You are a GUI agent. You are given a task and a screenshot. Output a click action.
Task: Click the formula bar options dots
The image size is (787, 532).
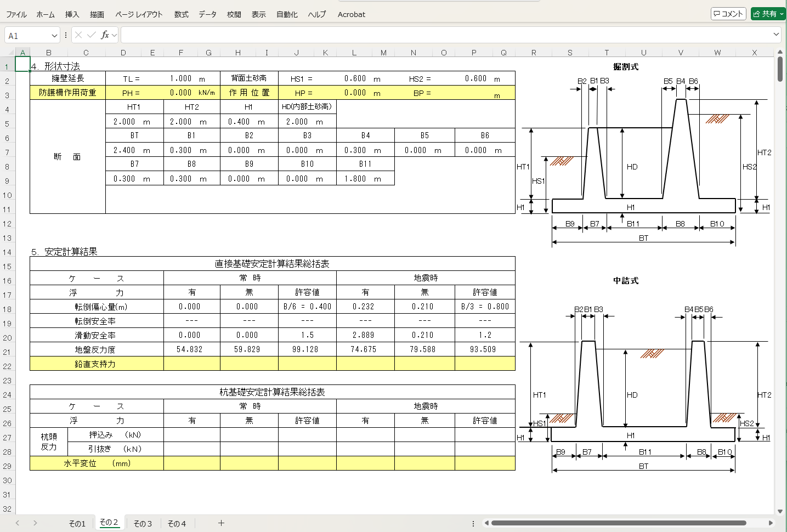pos(66,35)
